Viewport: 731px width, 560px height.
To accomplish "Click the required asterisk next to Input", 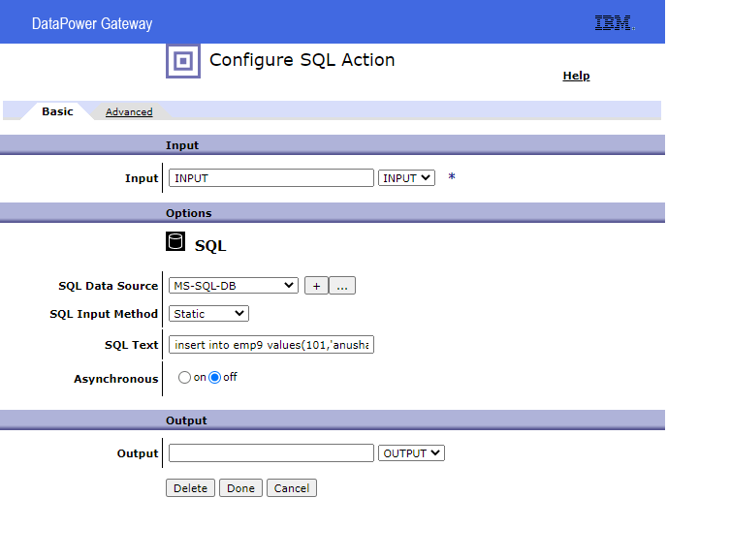I will coord(451,176).
